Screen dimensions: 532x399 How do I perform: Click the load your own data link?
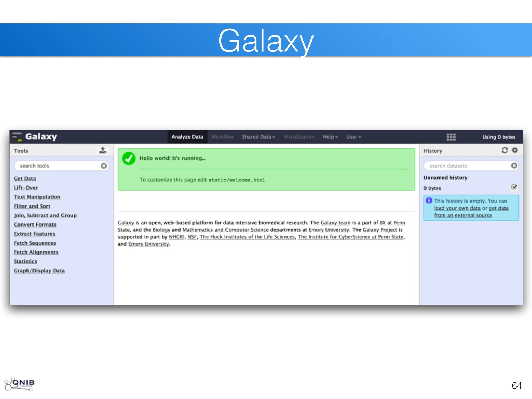pos(457,208)
